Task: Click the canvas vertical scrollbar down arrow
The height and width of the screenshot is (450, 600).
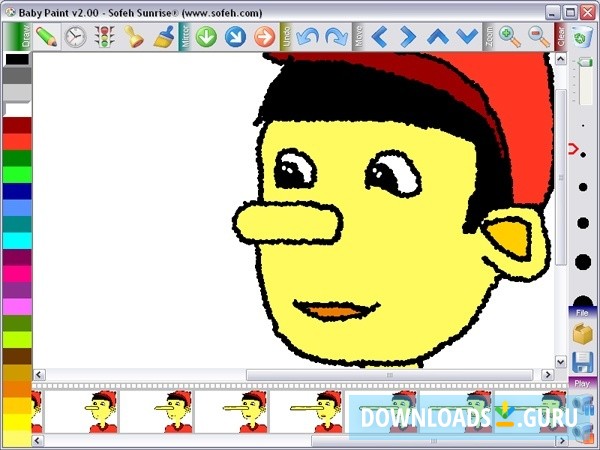Action: (561, 362)
